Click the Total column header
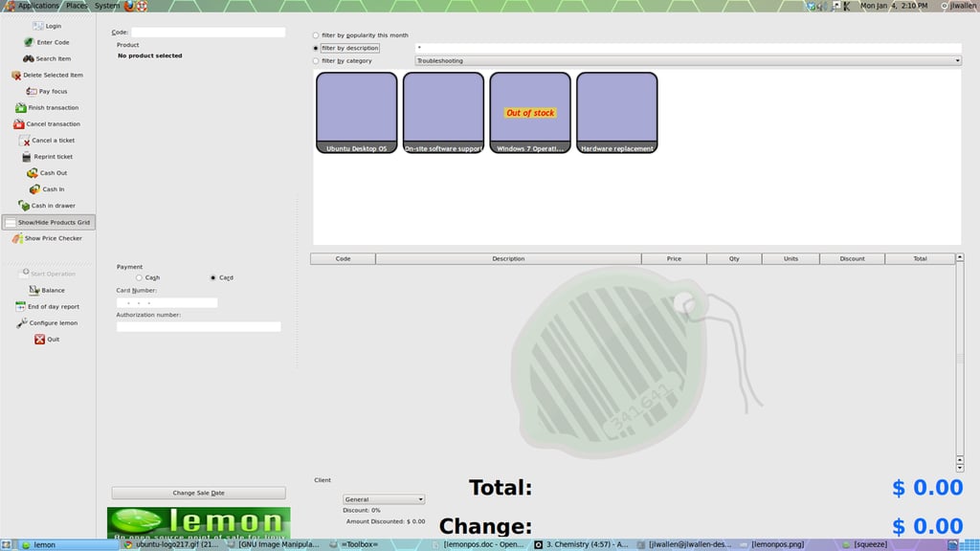Viewport: 980px width, 551px height. [x=920, y=258]
